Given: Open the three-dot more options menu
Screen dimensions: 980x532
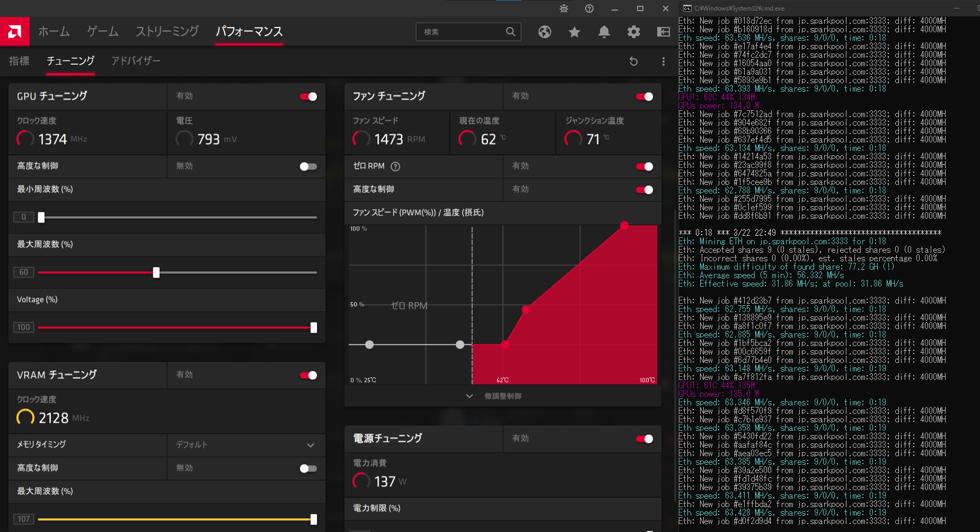Looking at the screenshot, I should tap(663, 61).
